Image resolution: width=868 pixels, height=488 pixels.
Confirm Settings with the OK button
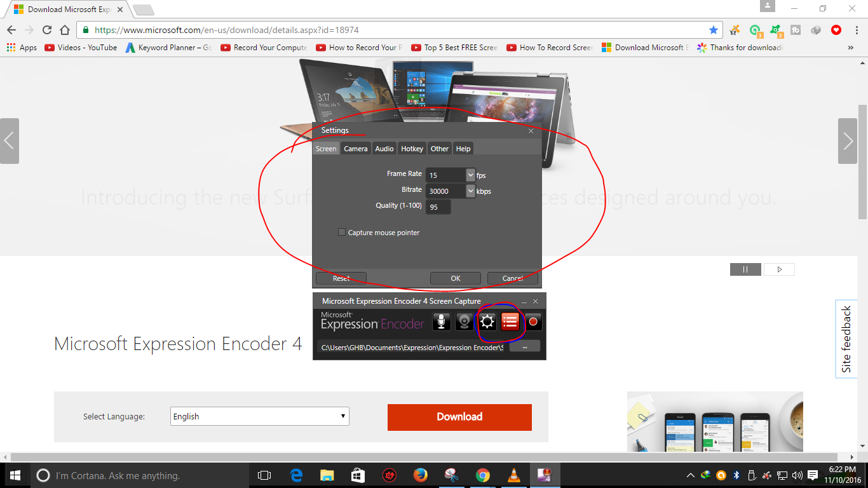pyautogui.click(x=456, y=278)
